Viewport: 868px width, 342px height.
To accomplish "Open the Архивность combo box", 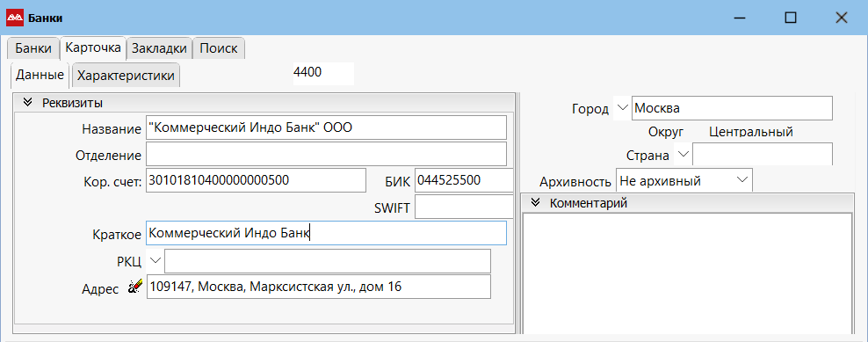I will pos(684,181).
